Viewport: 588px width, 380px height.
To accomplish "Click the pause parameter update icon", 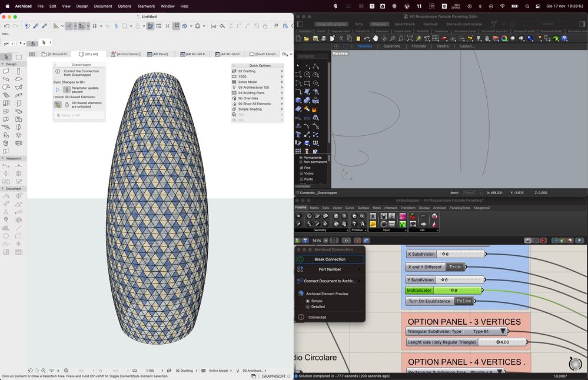I will tap(67, 90).
